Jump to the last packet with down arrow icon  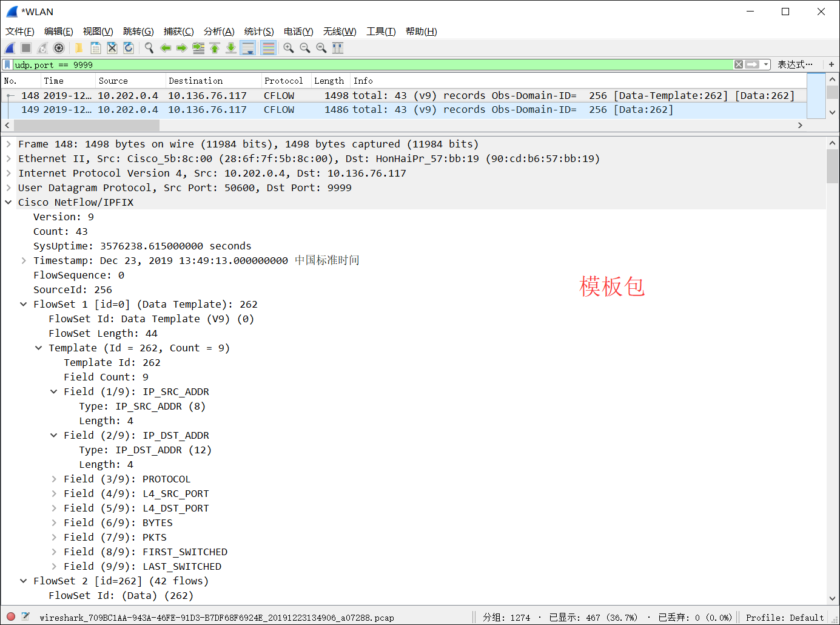coord(231,48)
